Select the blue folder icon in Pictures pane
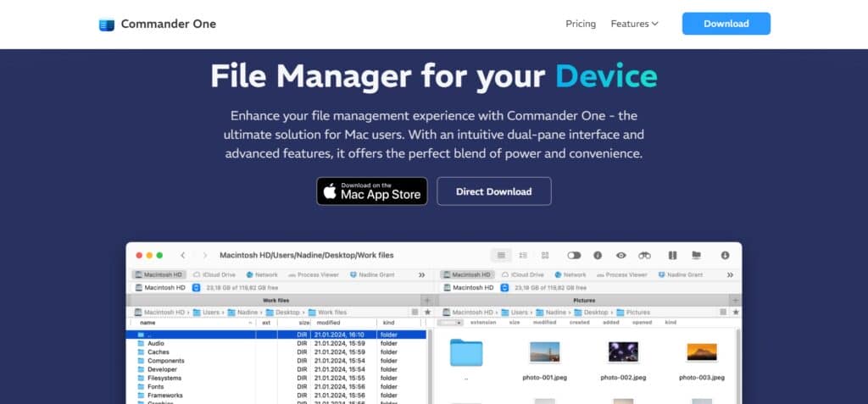The height and width of the screenshot is (404, 868). click(465, 351)
